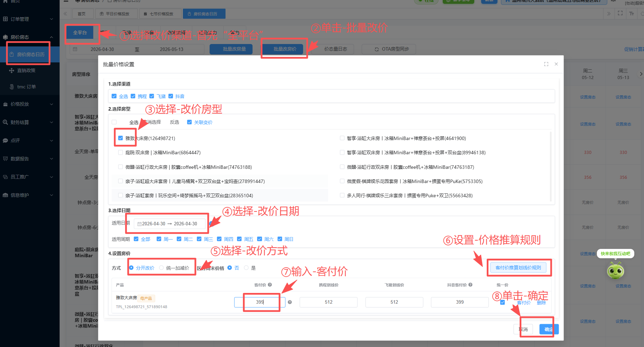Click the 信息维护 sidebar icon
Image resolution: width=644 pixels, height=347 pixels.
pos(5,195)
